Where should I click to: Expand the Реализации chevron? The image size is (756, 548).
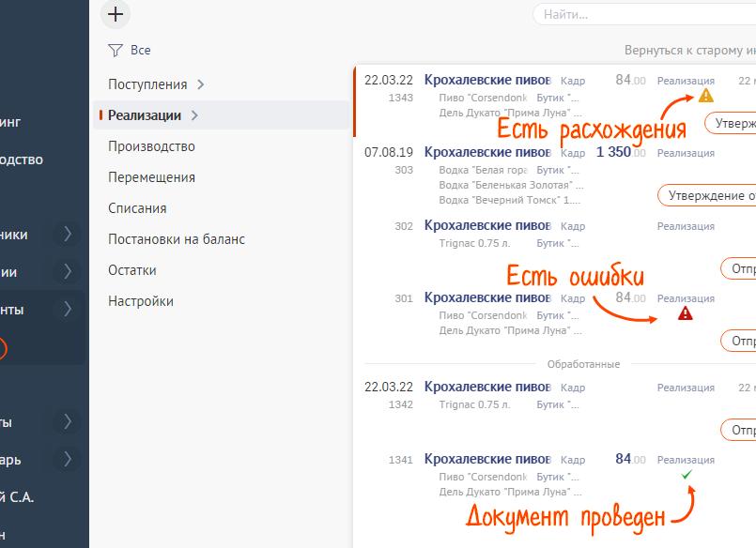click(x=194, y=115)
